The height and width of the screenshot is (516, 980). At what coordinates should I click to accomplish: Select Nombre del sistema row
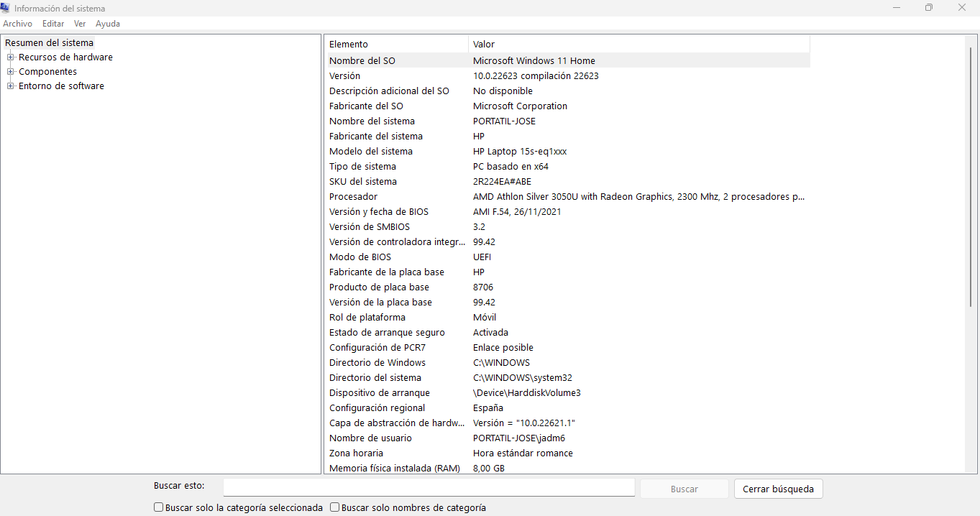coord(567,121)
